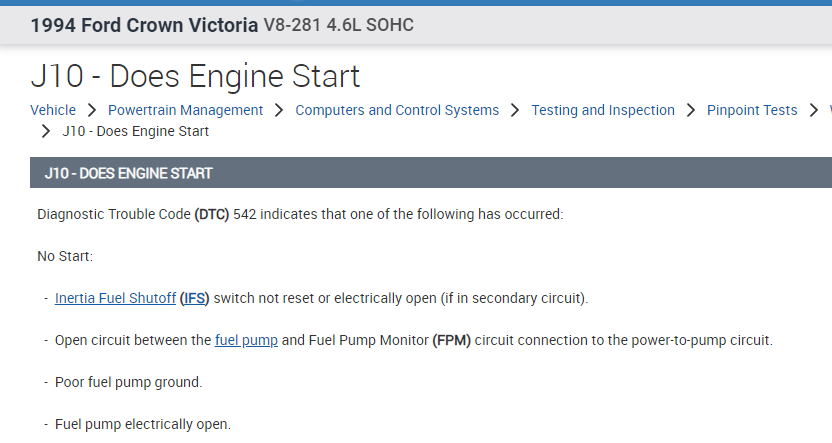Click the V8-281 4.6L SOHC engine label
832x443 pixels.
click(338, 25)
